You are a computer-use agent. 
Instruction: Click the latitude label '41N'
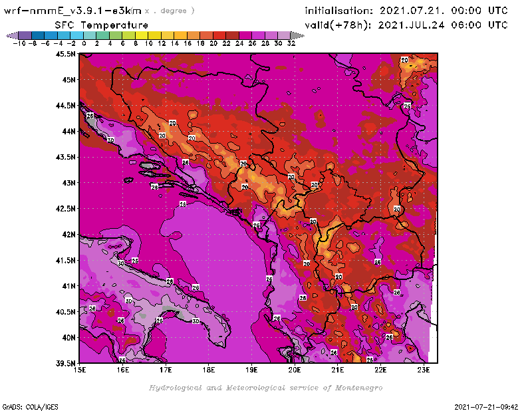(68, 286)
